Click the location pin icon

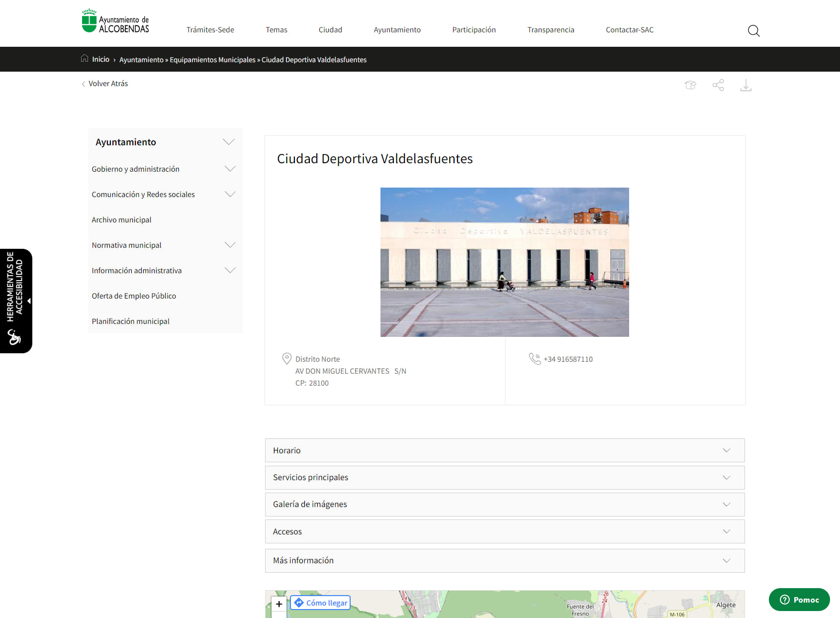coord(287,359)
